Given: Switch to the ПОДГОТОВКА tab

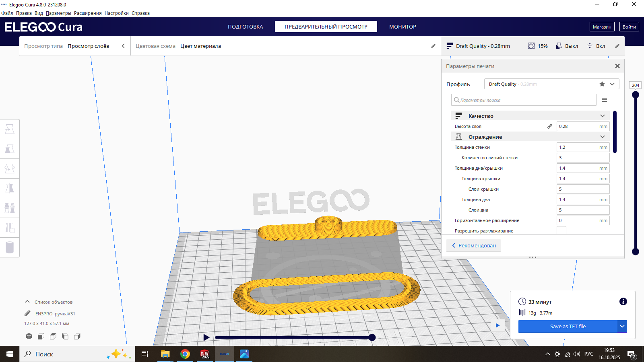Looking at the screenshot, I should [246, 27].
